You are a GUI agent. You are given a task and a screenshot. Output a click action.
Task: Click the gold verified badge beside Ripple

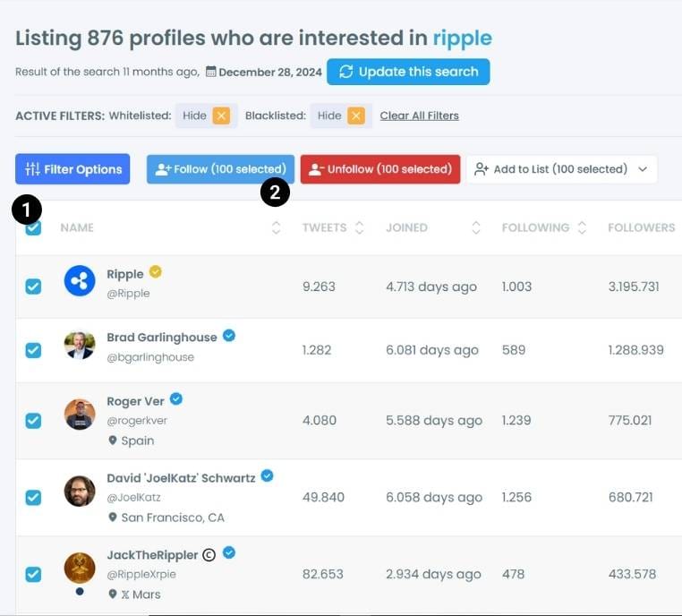coord(156,271)
